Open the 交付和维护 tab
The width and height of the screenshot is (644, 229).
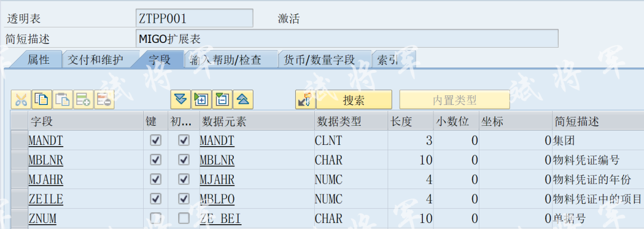click(95, 60)
